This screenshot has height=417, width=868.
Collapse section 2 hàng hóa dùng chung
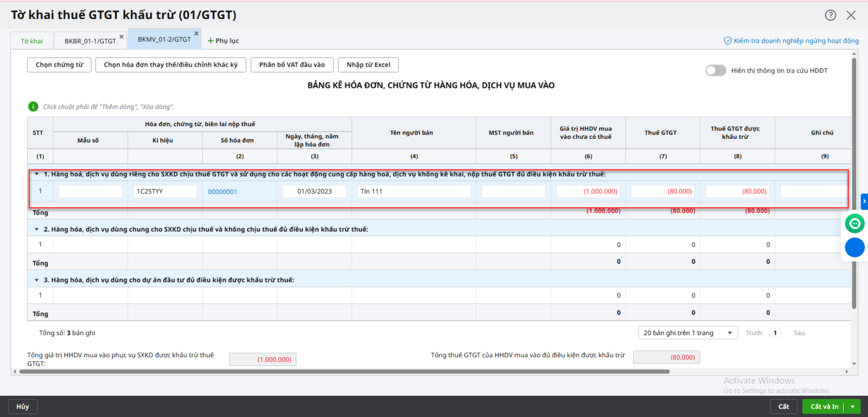point(37,229)
